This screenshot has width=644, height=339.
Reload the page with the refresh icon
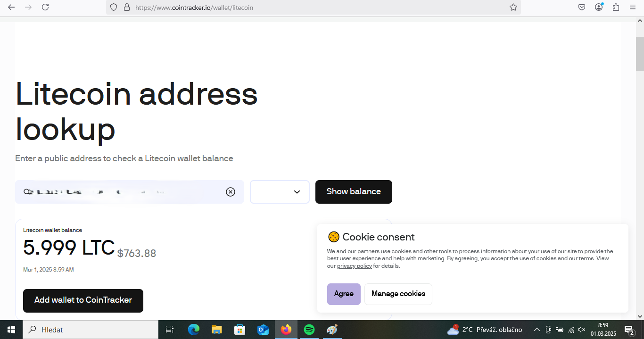45,7
